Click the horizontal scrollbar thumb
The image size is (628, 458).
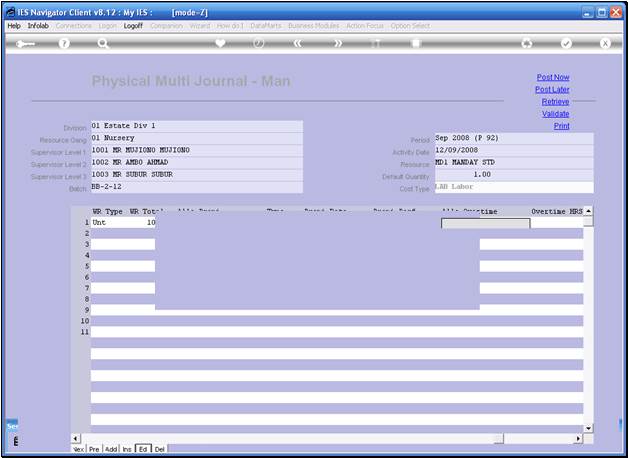coord(499,439)
